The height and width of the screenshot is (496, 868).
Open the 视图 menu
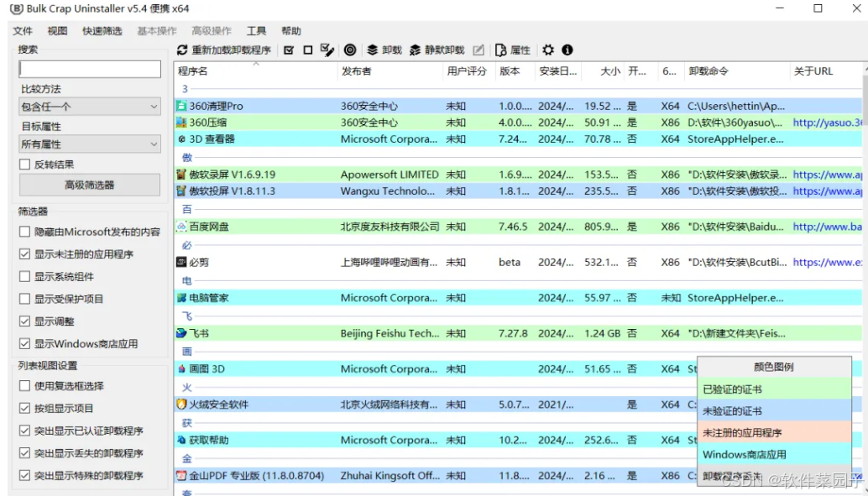pos(58,31)
